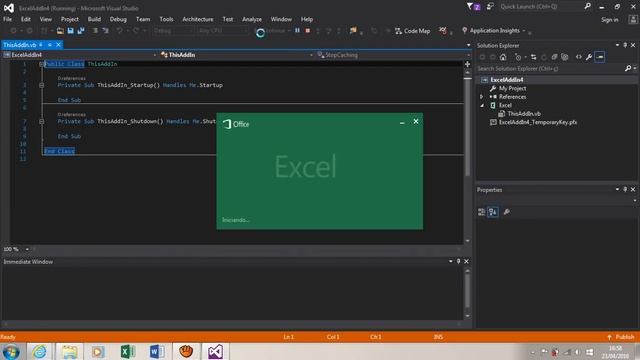
Task: Open Code Map from toolbar
Action: (413, 31)
